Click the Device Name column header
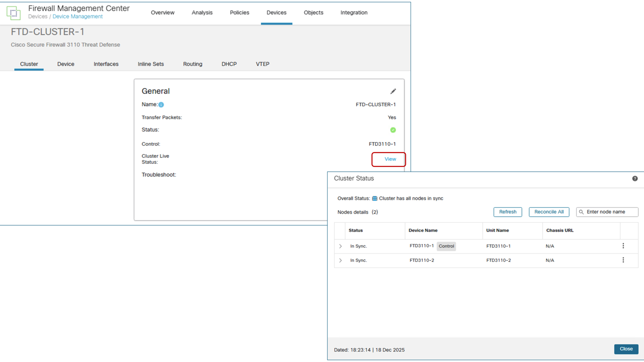The image size is (644, 362). [423, 230]
